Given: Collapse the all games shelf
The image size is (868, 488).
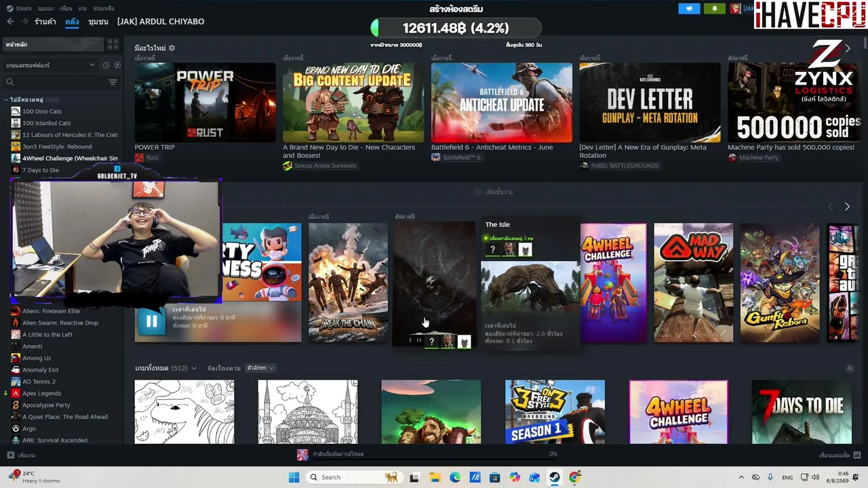Looking at the screenshot, I should 850,368.
